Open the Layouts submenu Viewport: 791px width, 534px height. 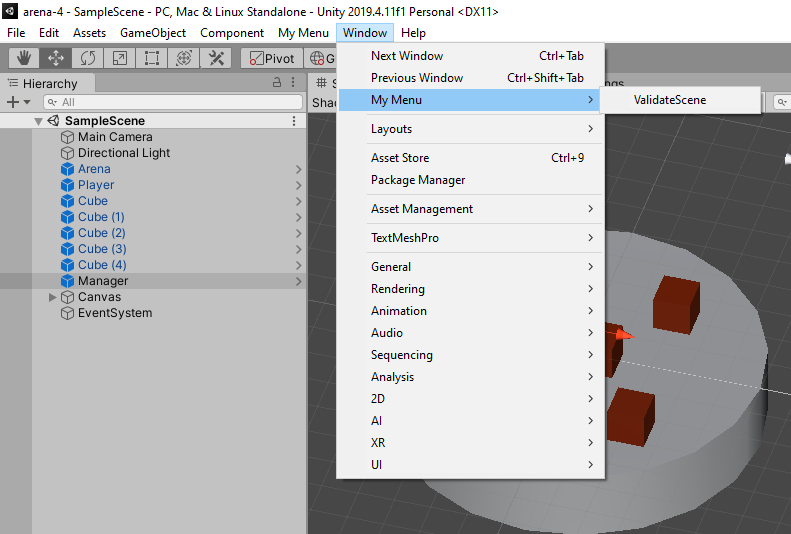click(470, 129)
